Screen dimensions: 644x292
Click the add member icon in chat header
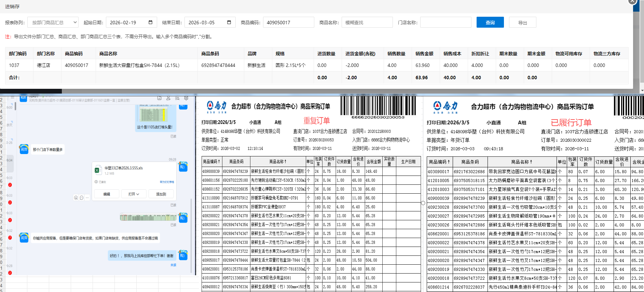(x=168, y=98)
